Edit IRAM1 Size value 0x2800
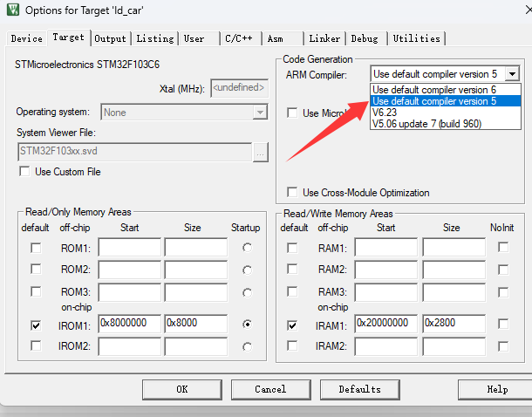Viewport: 532px width, 417px height. point(454,324)
